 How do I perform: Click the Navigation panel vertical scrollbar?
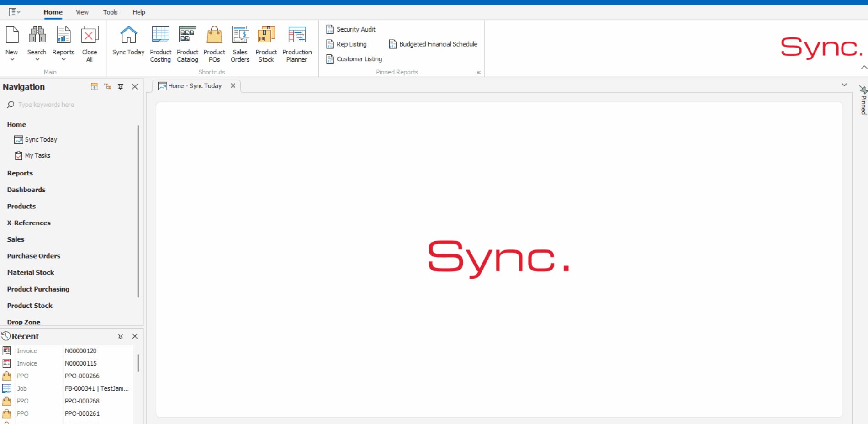click(x=138, y=211)
